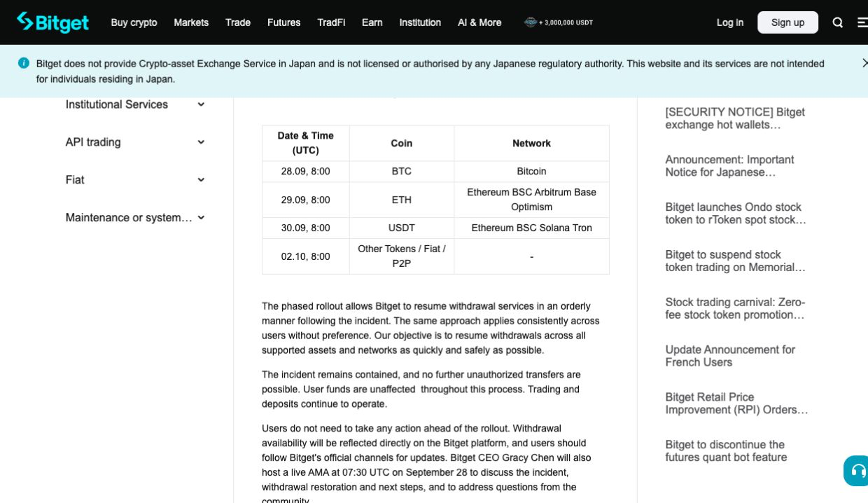Select Maintenance or system sidebar item
Viewport: 868px width, 503px height.
click(129, 218)
